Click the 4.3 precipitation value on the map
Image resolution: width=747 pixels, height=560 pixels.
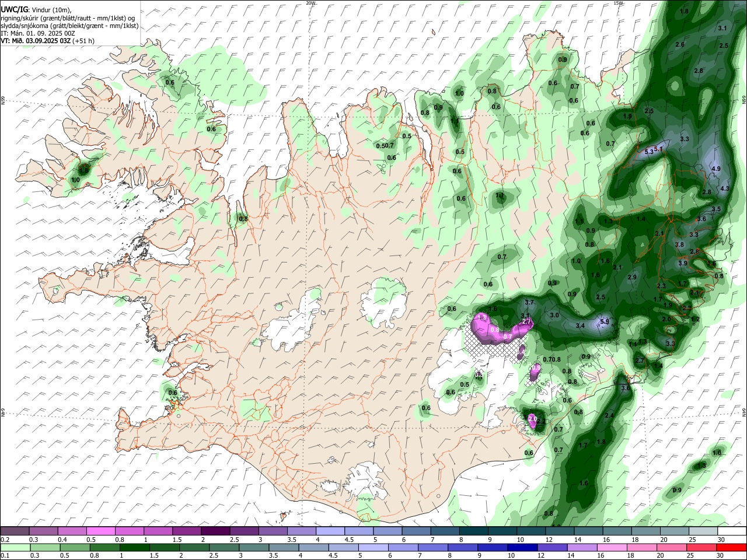[x=725, y=188]
